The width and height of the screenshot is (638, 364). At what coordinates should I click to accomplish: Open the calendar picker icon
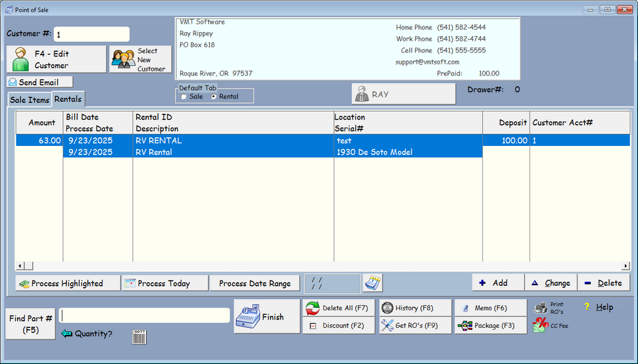point(373,283)
